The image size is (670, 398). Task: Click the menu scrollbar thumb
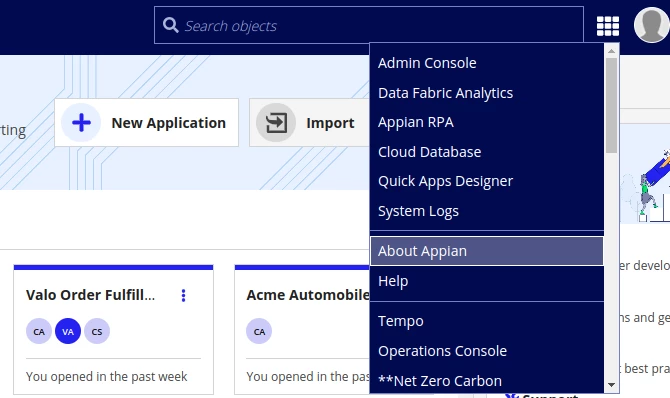611,105
